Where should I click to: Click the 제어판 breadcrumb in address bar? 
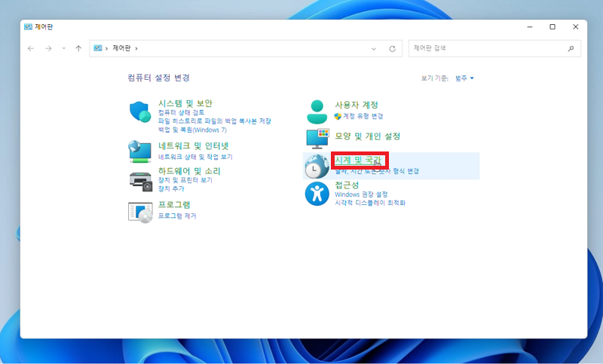click(121, 48)
